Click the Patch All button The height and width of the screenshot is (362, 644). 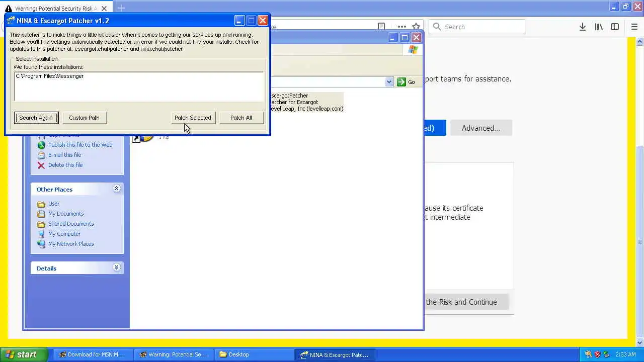click(241, 118)
